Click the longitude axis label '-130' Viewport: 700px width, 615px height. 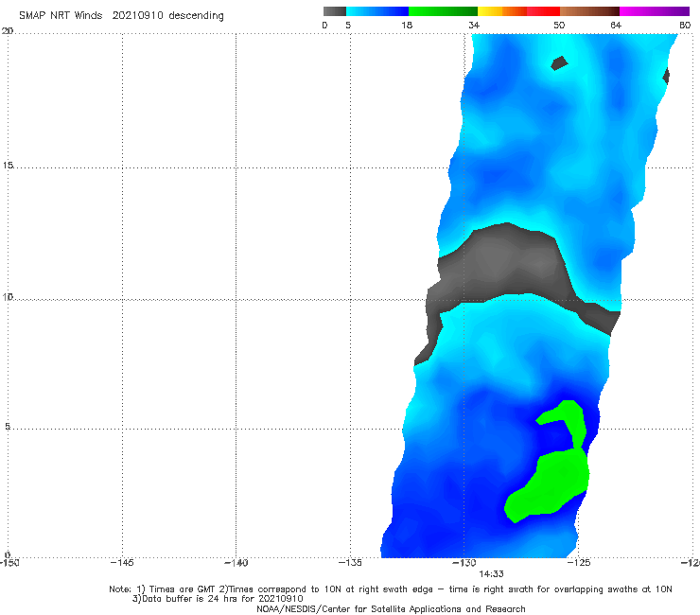[x=464, y=563]
